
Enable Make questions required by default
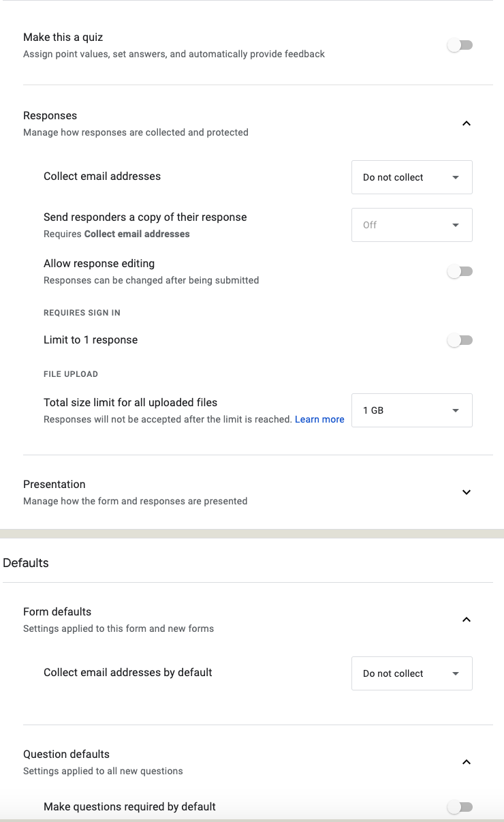click(x=460, y=807)
